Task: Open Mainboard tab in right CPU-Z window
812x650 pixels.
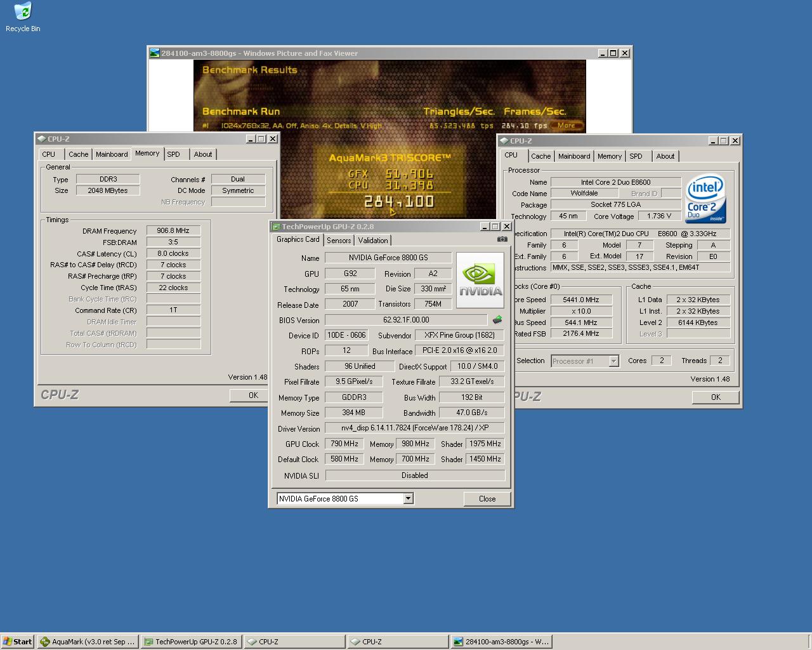Action: coord(574,156)
